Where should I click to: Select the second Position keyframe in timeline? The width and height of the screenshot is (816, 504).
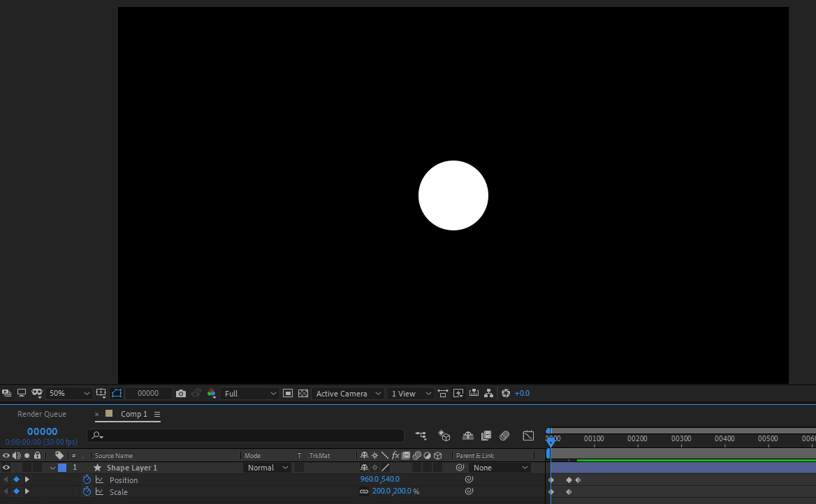[x=569, y=480]
